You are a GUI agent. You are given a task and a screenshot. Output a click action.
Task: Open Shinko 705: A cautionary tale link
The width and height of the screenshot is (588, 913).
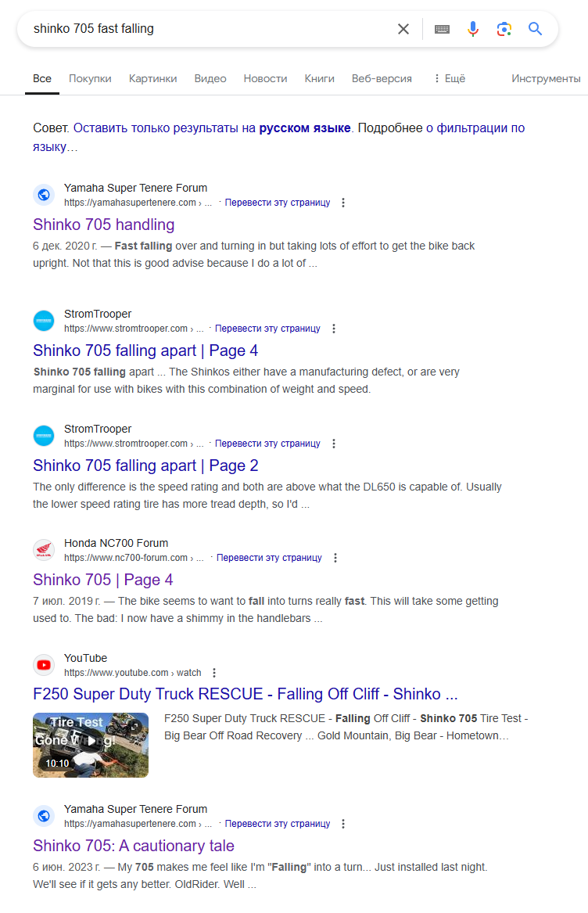pos(134,846)
